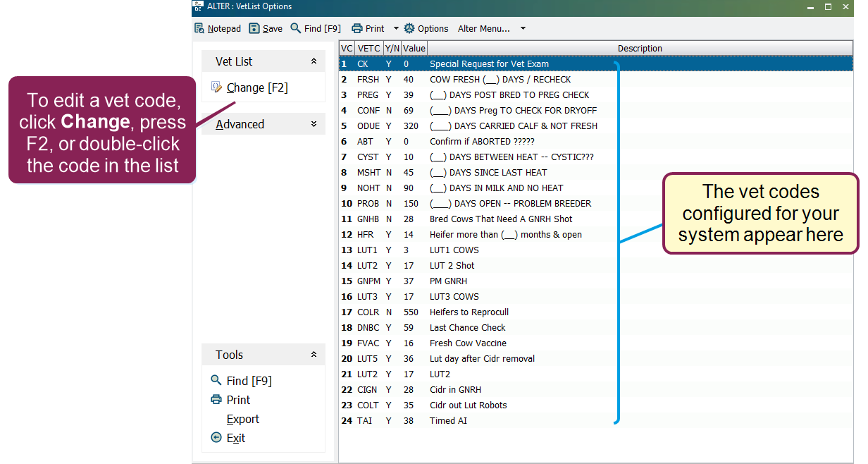
Task: Select the FRSH vet code row
Action: pyautogui.click(x=595, y=80)
